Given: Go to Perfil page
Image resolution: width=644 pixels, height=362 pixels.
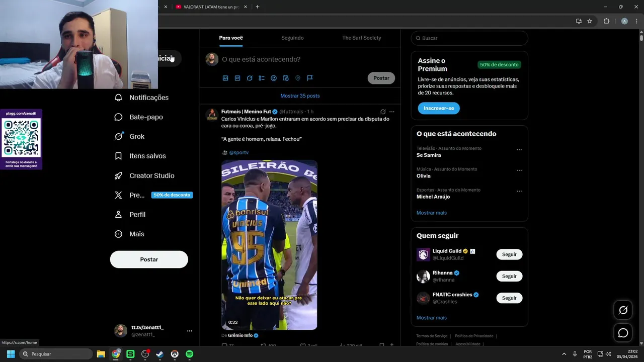Looking at the screenshot, I should pyautogui.click(x=130, y=214).
